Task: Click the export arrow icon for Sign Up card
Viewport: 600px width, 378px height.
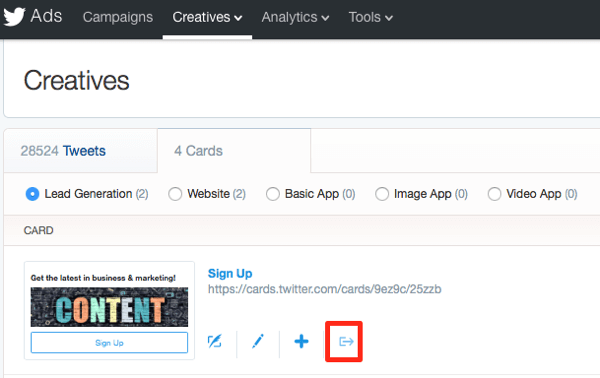Action: coord(346,341)
